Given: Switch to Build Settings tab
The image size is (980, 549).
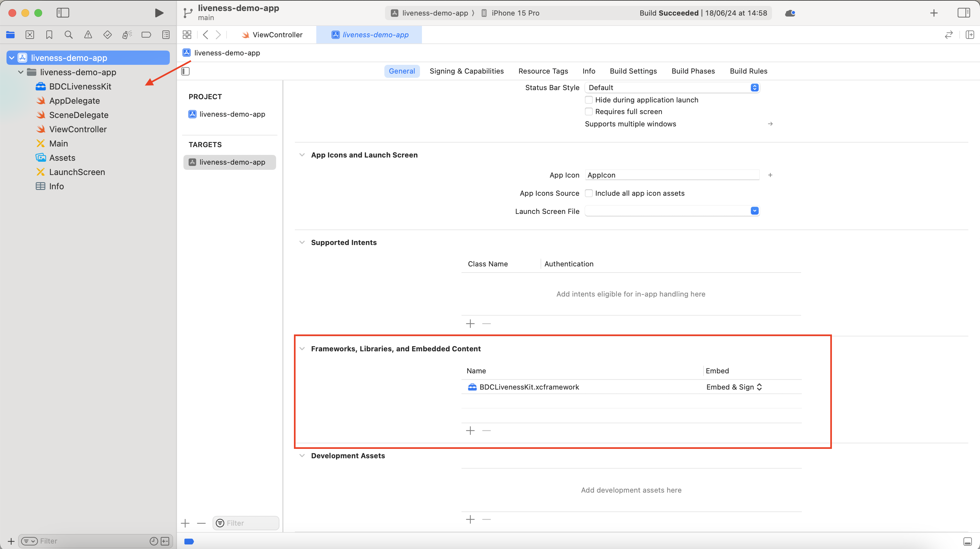Looking at the screenshot, I should (x=633, y=71).
